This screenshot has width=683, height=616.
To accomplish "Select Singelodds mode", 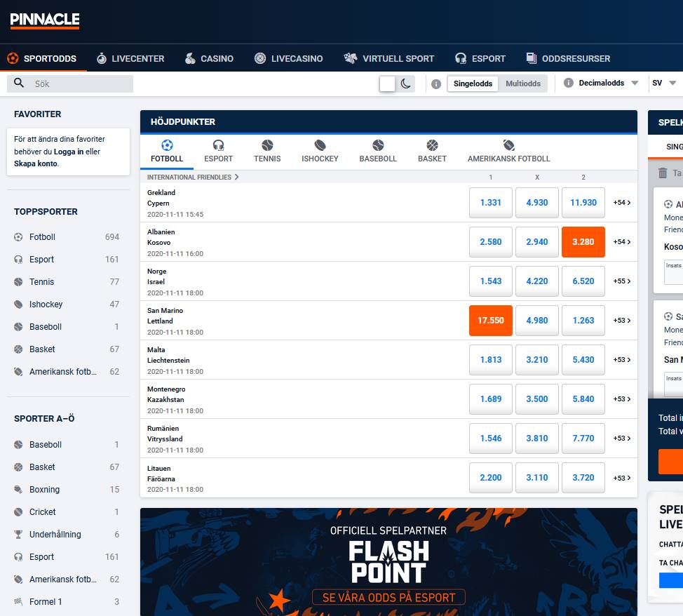I will 473,83.
